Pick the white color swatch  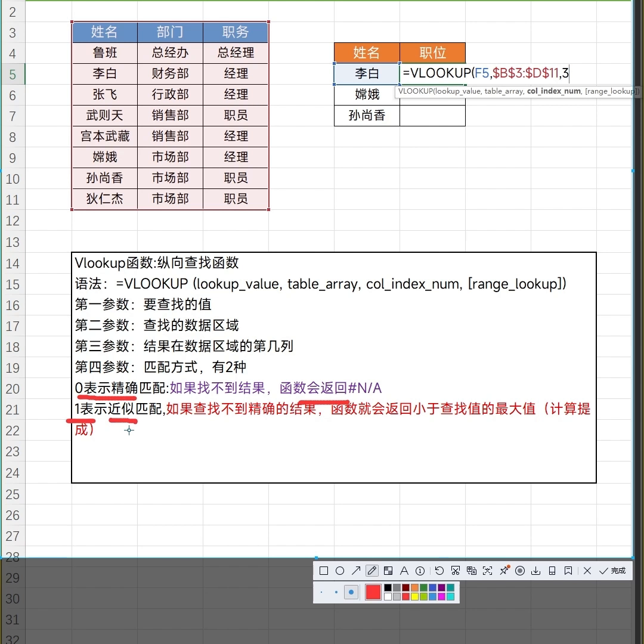pos(388,597)
